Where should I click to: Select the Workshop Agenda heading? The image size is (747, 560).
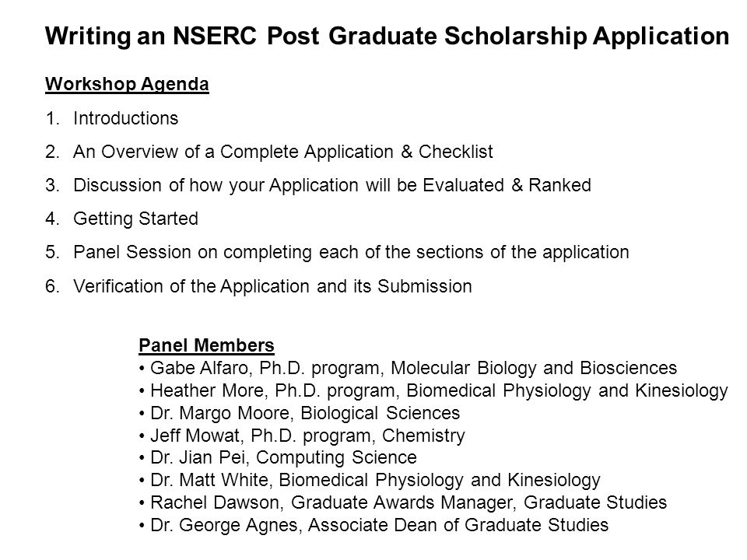pyautogui.click(x=127, y=84)
